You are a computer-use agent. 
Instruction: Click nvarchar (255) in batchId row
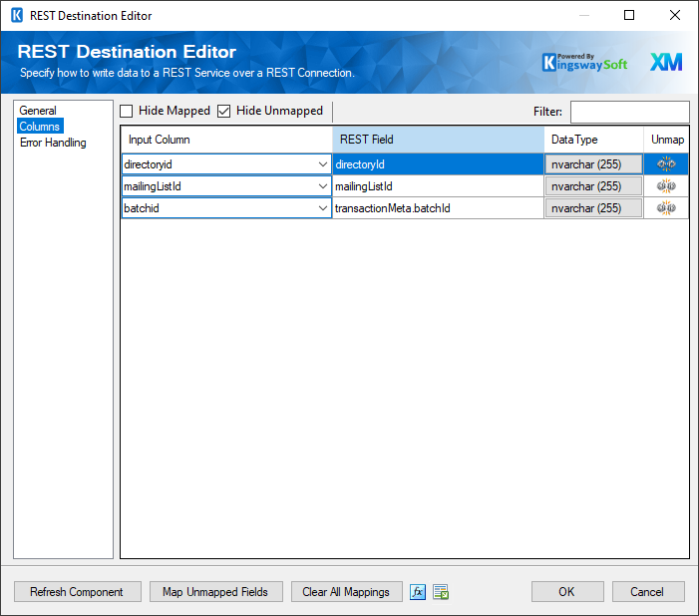(x=593, y=207)
